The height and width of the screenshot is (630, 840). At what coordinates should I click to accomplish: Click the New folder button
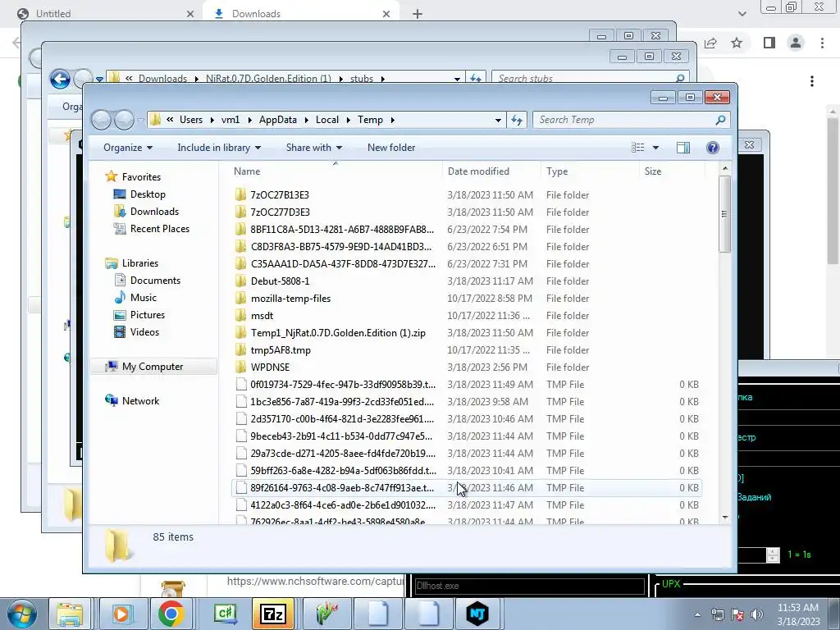click(391, 148)
